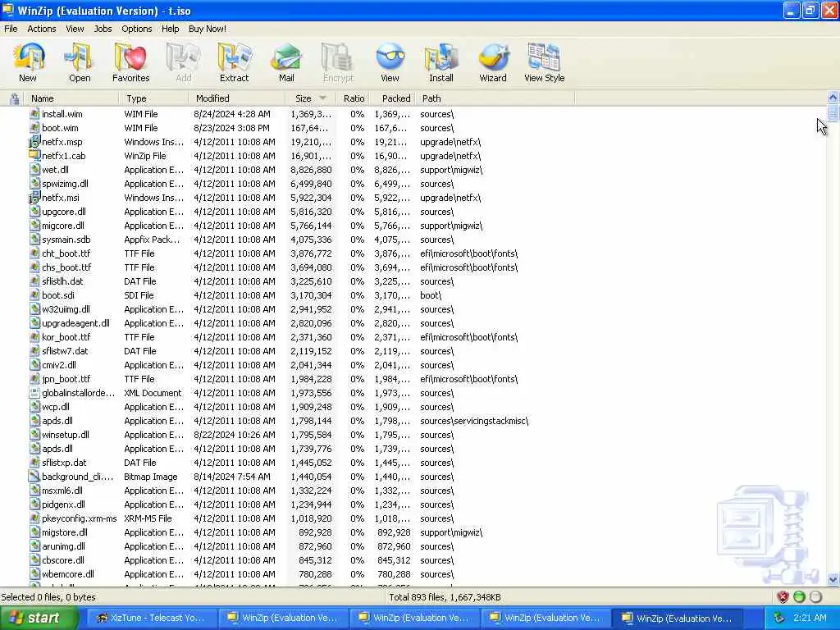
Task: Select the migstore.dll file name
Action: click(64, 532)
